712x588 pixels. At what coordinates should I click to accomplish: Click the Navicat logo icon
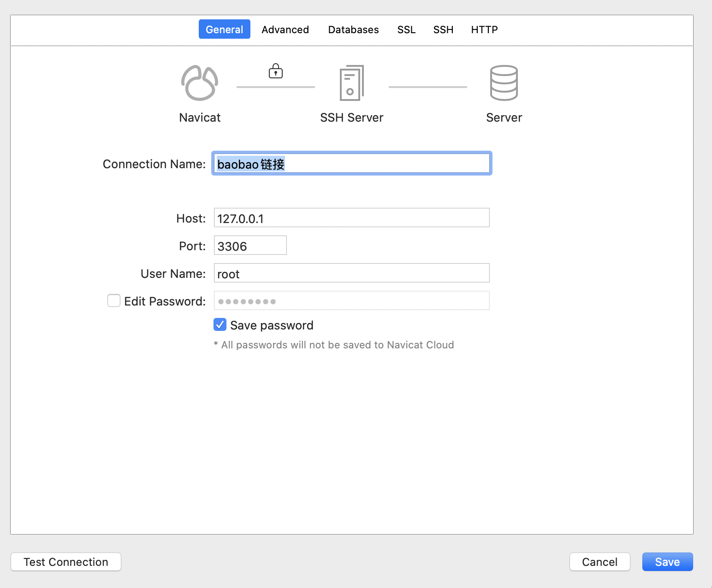coord(199,83)
